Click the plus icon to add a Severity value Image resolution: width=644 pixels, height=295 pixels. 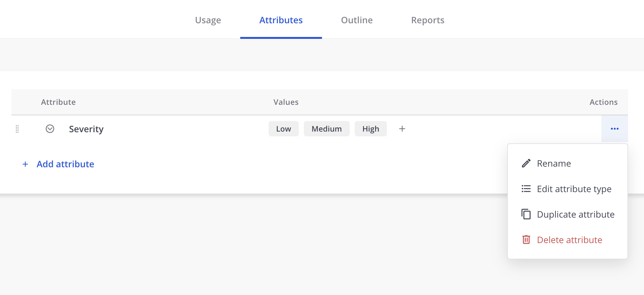click(x=402, y=129)
